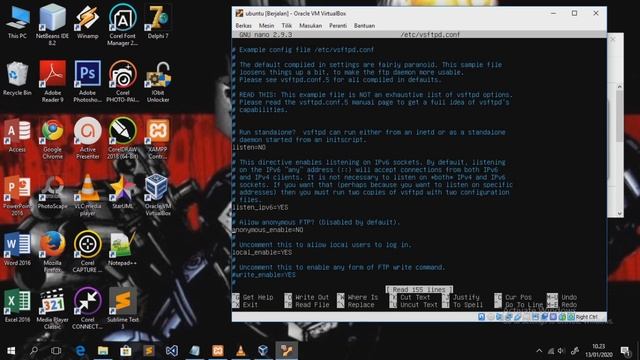Select the CorelDRAW 2018 shortcut
The height and width of the screenshot is (360, 640).
[x=122, y=139]
